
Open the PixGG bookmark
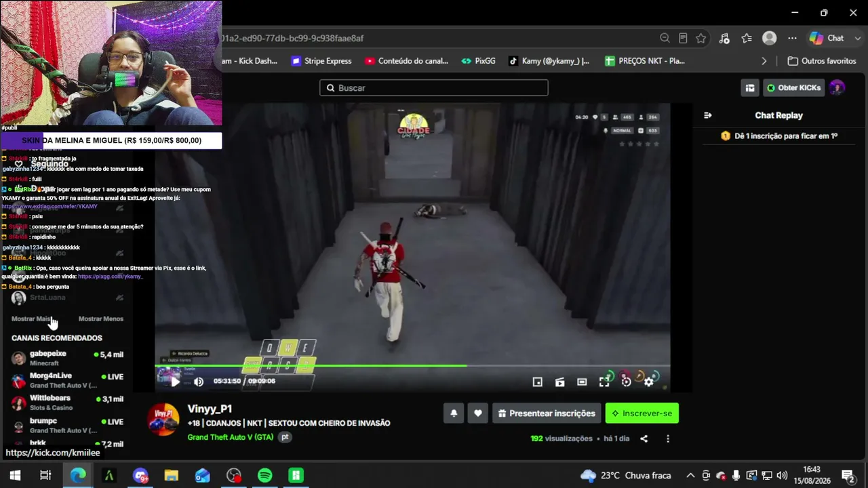click(x=478, y=61)
